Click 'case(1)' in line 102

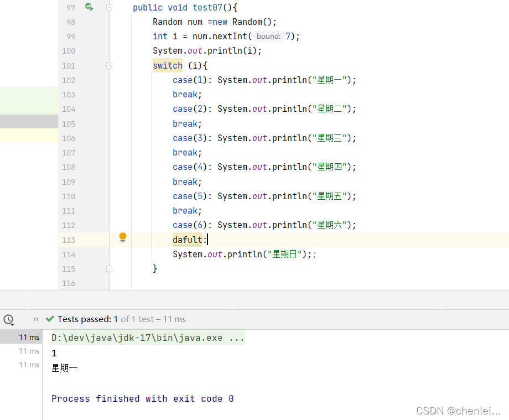tap(190, 80)
